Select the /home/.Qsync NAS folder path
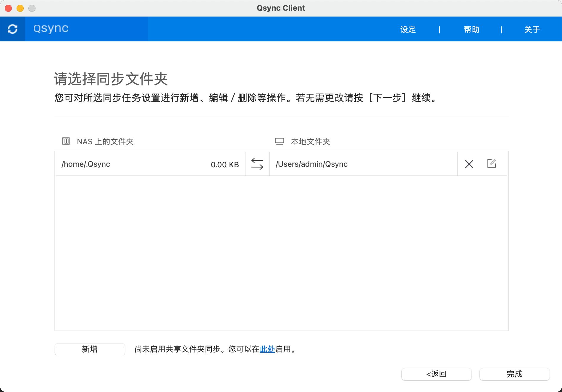Viewport: 562px width, 392px height. (85, 164)
